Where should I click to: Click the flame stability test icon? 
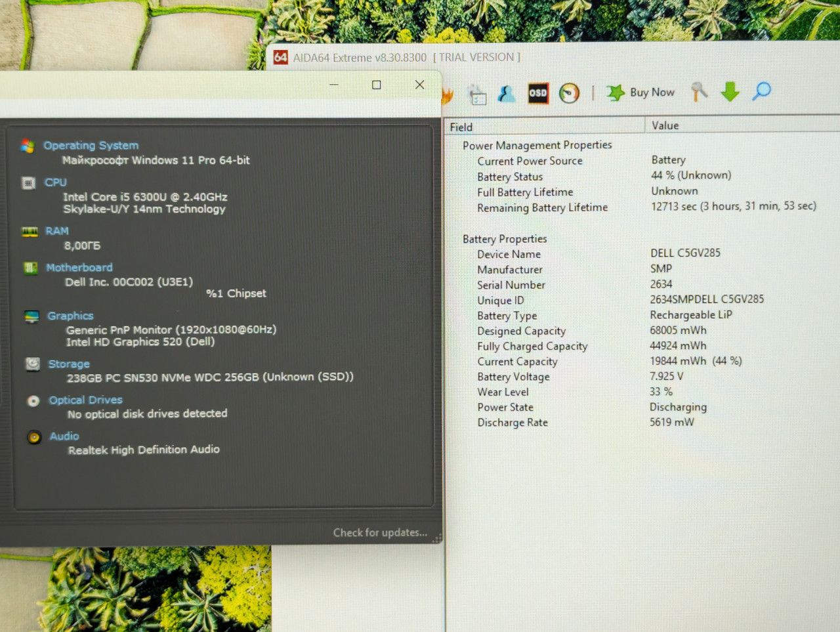[x=448, y=96]
